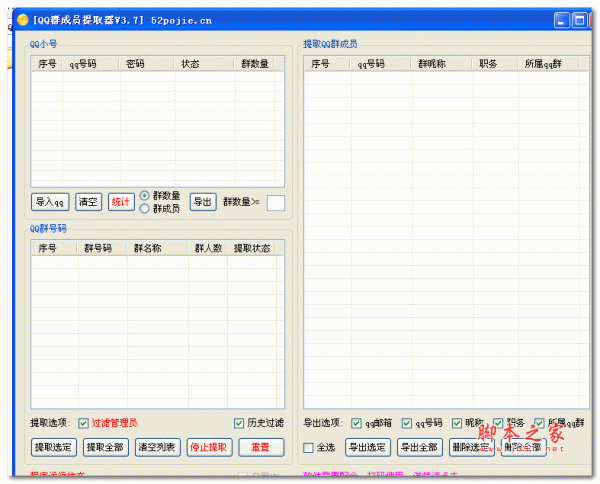Toggle the 职务 export checkbox
The width and height of the screenshot is (600, 484).
click(x=498, y=423)
